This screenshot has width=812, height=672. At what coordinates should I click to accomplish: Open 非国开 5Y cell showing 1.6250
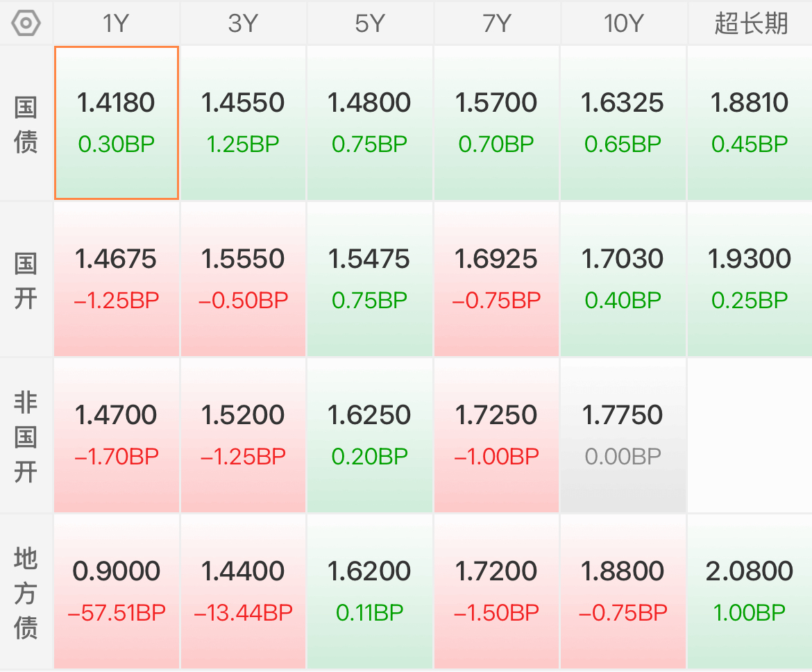[x=370, y=436]
